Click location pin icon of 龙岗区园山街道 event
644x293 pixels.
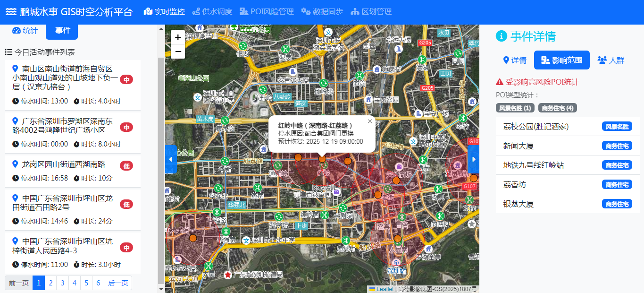[15, 164]
